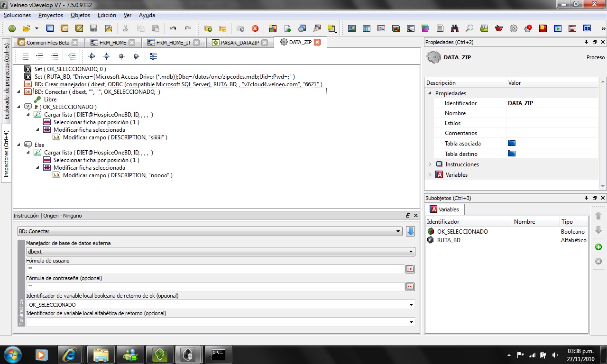Click the document lines icon in toolbar
The image size is (607, 364).
pyautogui.click(x=440, y=28)
